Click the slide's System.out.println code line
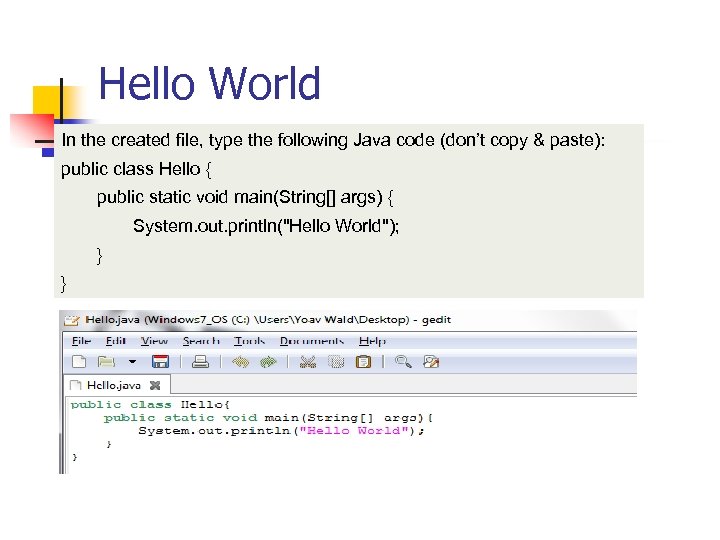 266,226
